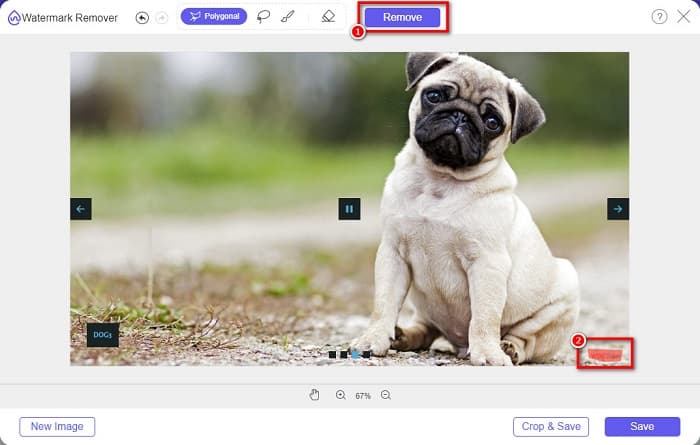
Task: Click the 67% zoom level text
Action: tap(363, 396)
